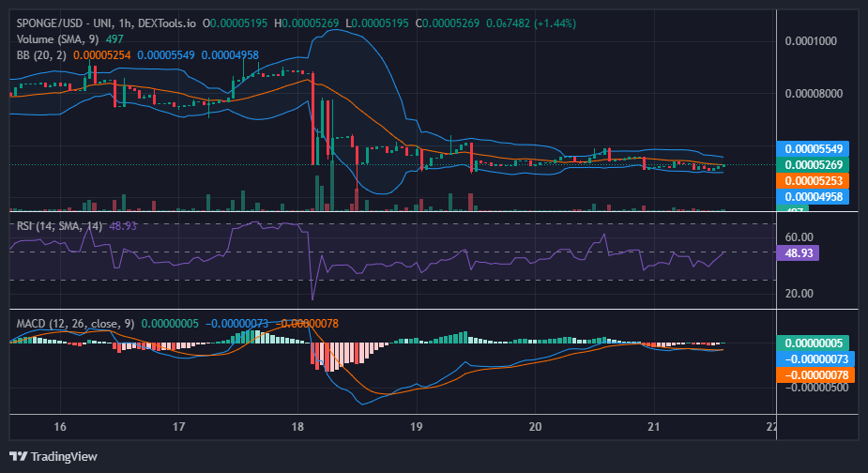The width and height of the screenshot is (868, 473).
Task: Click the green 0.00000005 MACD histogram label
Action: tap(813, 343)
